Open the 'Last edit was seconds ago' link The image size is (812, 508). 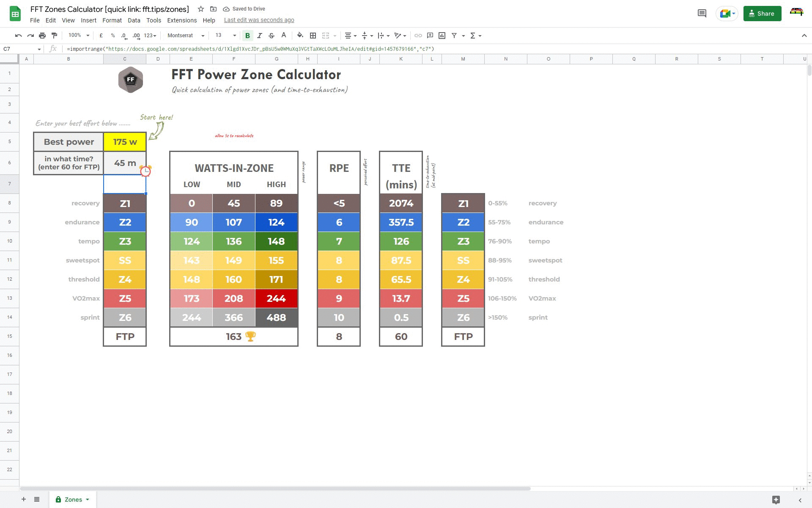click(x=259, y=20)
